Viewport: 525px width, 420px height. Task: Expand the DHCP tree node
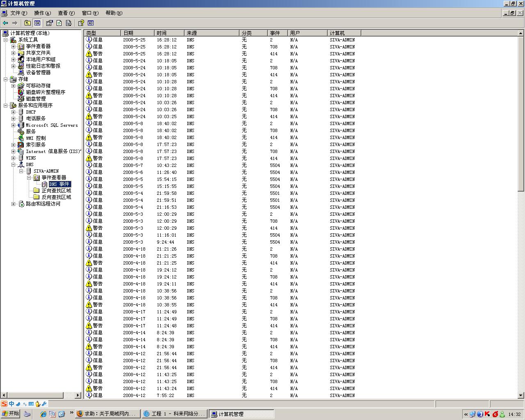[13, 112]
